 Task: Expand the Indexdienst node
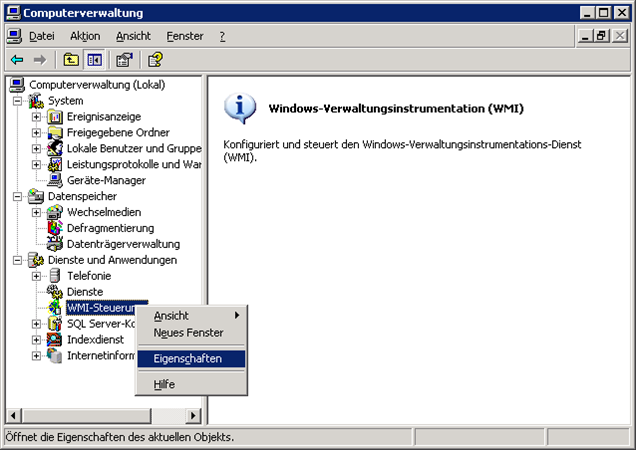[36, 340]
